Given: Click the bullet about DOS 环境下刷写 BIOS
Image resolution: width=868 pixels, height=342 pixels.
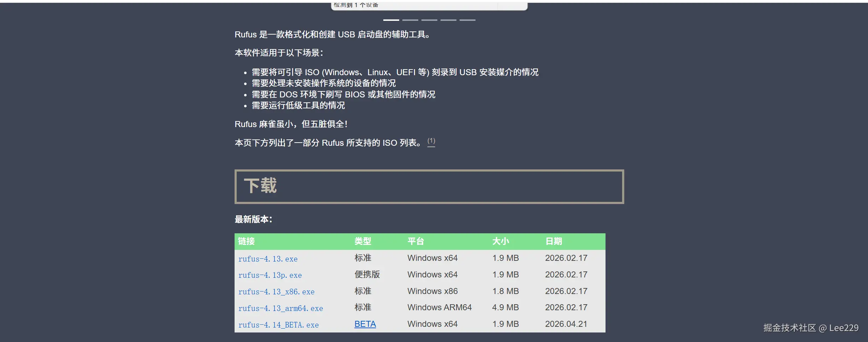Looking at the screenshot, I should (343, 95).
